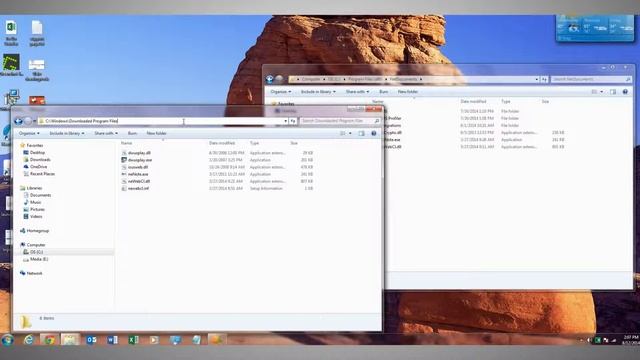The image size is (640, 360).
Task: Launch Google Chrome from taskbar
Action: pyautogui.click(x=49, y=340)
